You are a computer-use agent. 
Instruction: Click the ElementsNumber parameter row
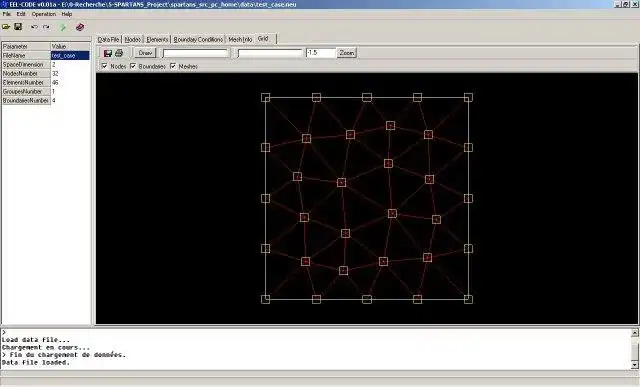click(x=46, y=82)
